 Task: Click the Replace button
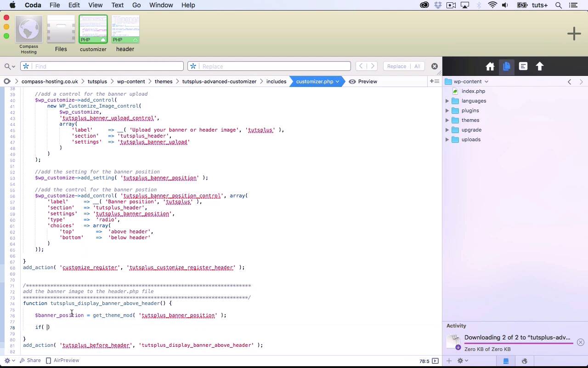pos(396,66)
